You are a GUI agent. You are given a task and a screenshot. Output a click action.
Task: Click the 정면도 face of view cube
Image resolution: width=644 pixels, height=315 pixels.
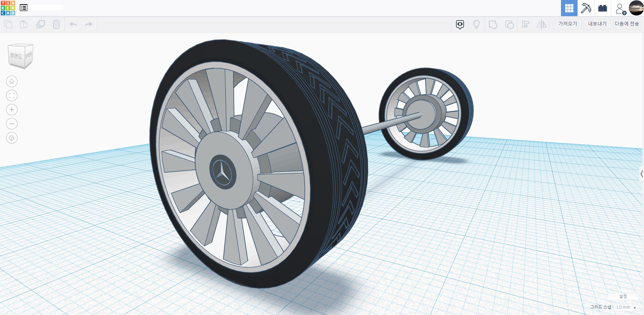tap(16, 56)
